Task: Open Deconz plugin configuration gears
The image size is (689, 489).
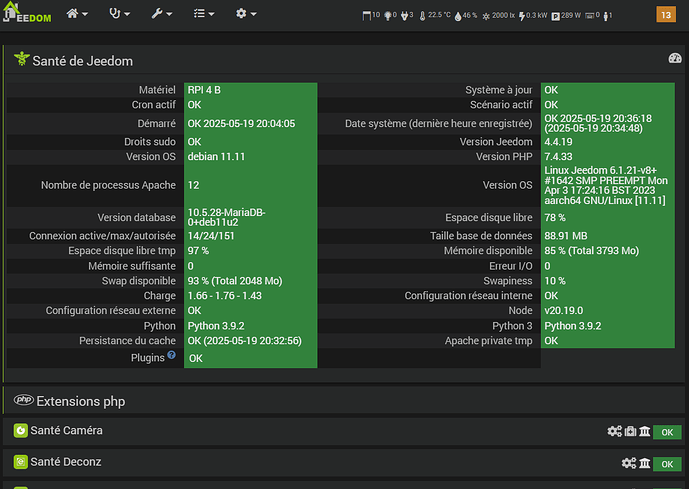Action: [629, 463]
